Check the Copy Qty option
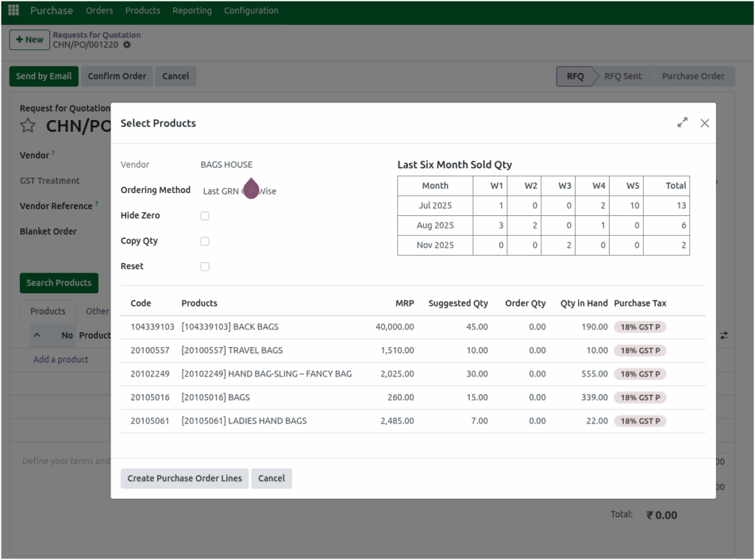Image resolution: width=755 pixels, height=560 pixels. click(204, 241)
